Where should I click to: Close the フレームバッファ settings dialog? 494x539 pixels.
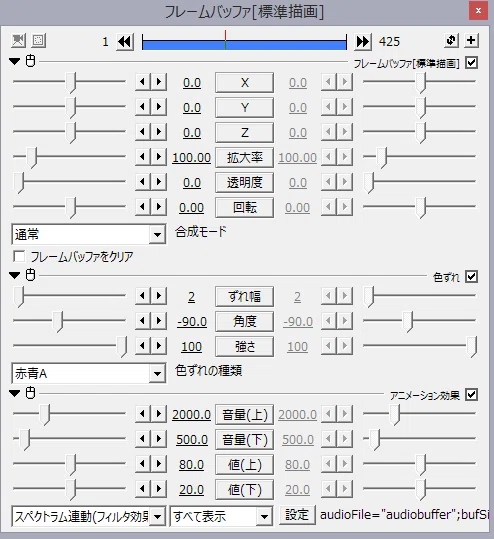pos(478,11)
